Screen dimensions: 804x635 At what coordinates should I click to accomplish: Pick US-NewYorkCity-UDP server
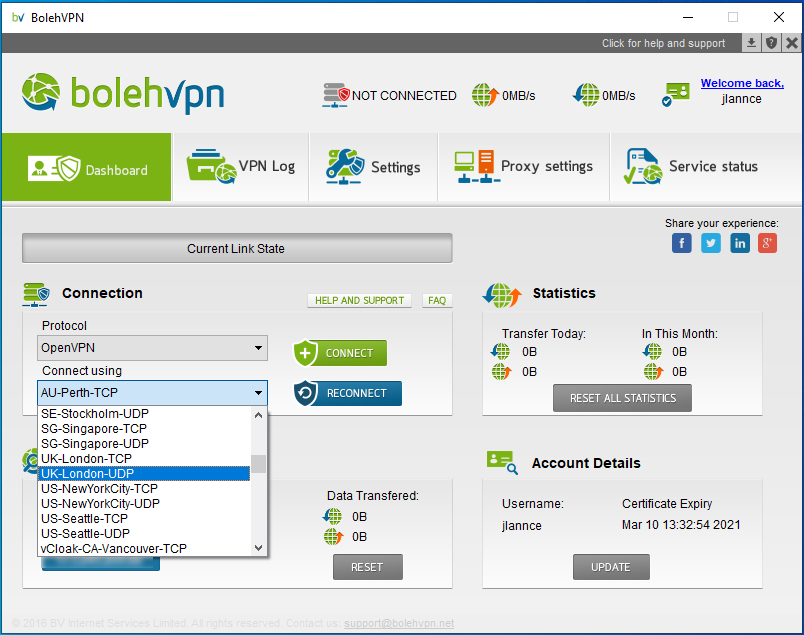[144, 504]
